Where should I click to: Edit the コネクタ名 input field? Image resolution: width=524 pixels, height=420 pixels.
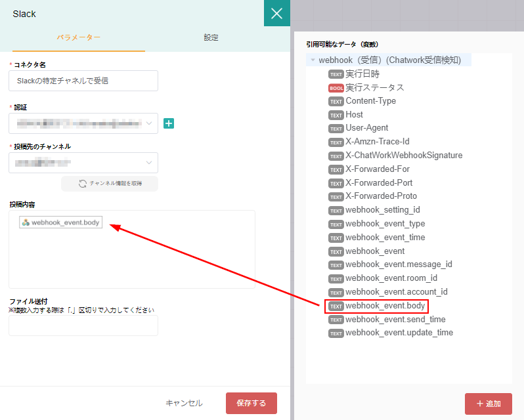[83, 81]
